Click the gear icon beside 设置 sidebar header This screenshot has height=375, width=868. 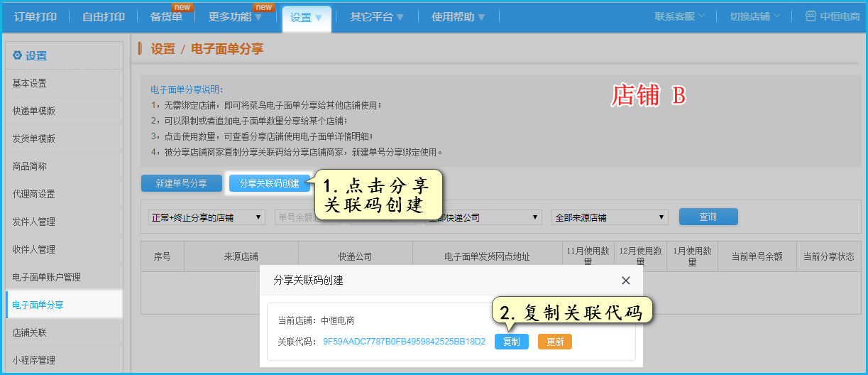[x=17, y=55]
